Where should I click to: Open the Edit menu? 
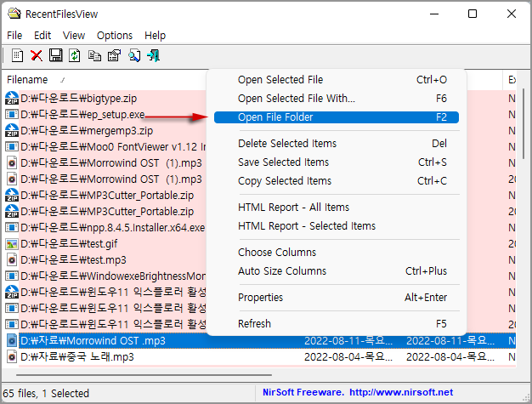point(42,36)
